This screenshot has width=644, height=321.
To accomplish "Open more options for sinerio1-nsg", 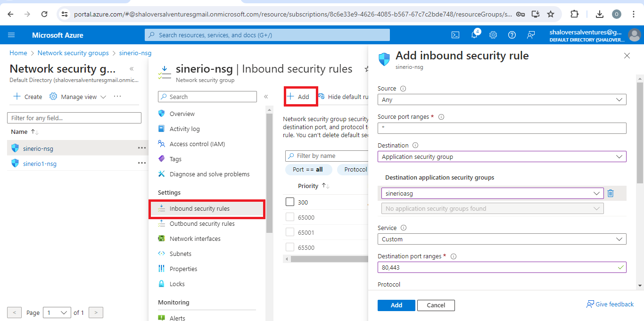I will [141, 163].
